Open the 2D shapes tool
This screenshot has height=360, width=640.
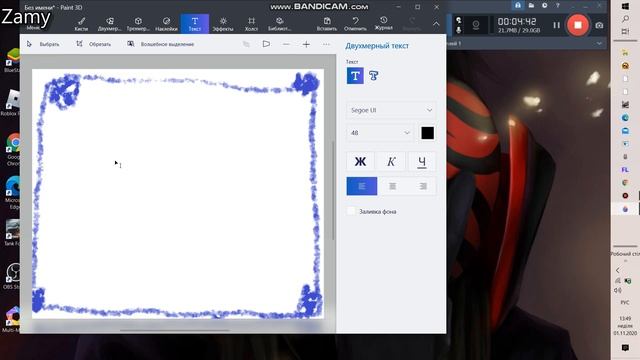point(109,24)
